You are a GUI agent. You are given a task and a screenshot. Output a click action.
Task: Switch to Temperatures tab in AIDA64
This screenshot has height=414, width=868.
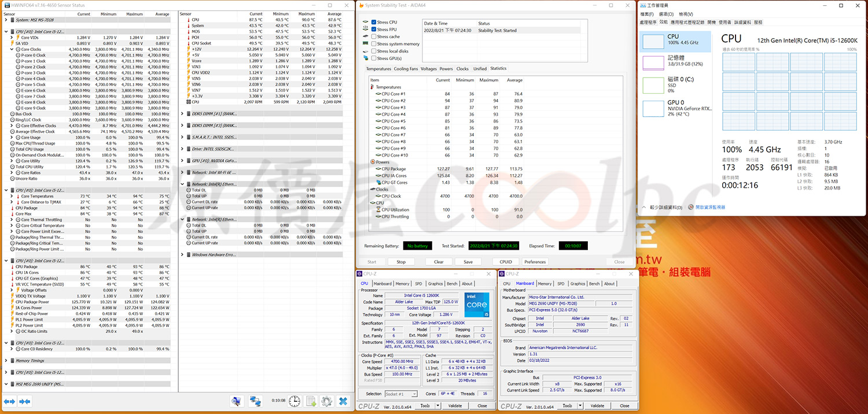coord(378,69)
